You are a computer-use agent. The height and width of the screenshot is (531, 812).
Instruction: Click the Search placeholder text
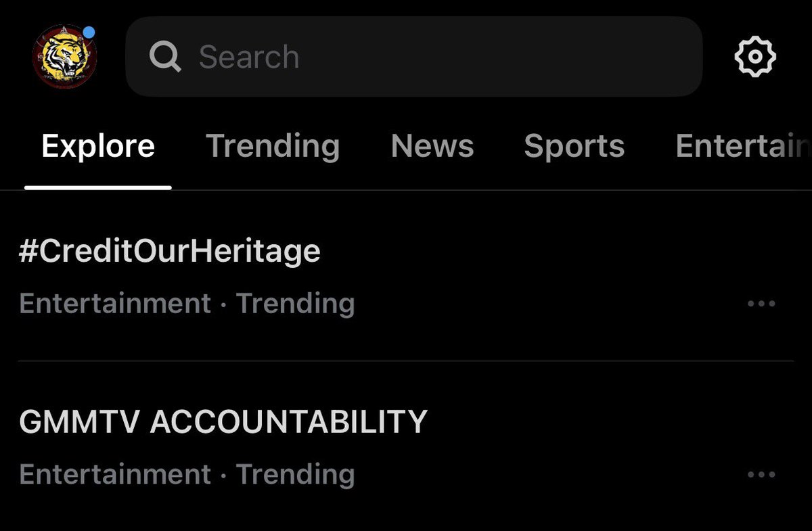pyautogui.click(x=249, y=57)
